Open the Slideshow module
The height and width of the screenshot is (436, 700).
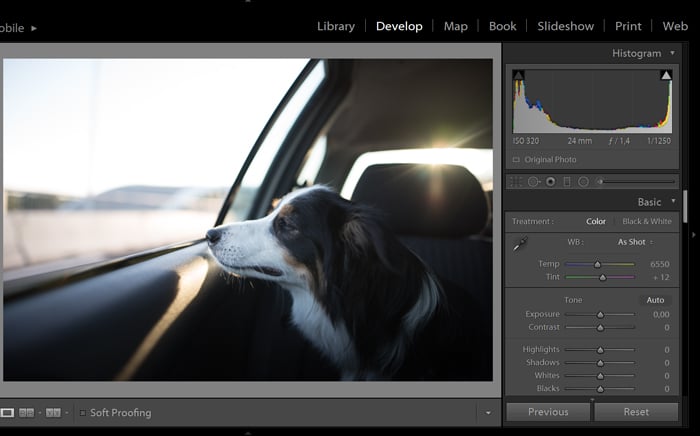point(565,26)
